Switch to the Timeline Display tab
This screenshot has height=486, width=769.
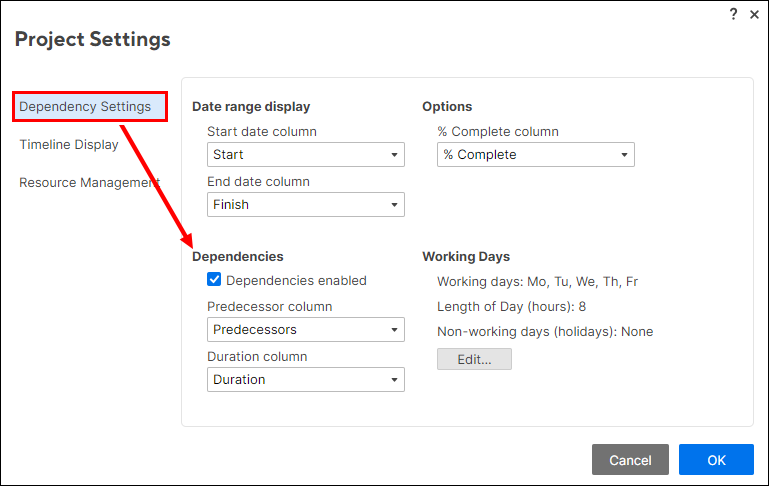click(69, 145)
